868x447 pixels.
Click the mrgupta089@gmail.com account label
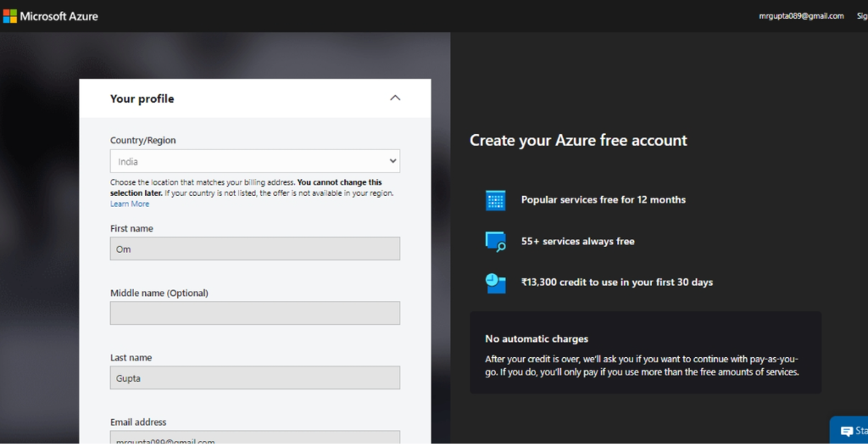[x=801, y=16]
